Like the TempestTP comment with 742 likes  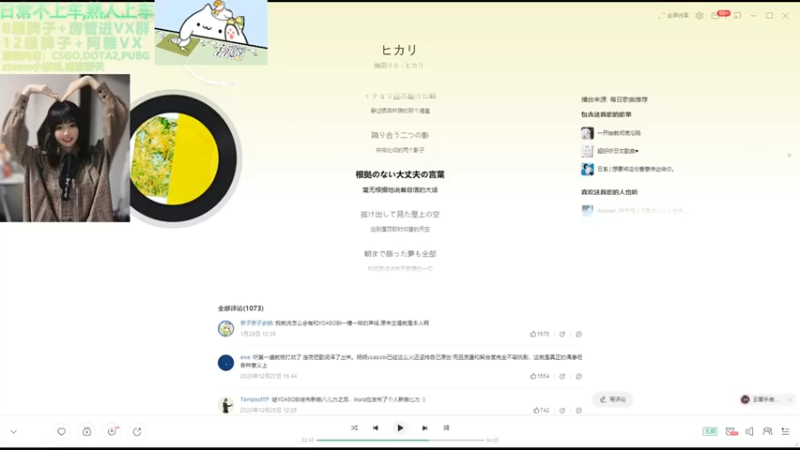coord(541,410)
